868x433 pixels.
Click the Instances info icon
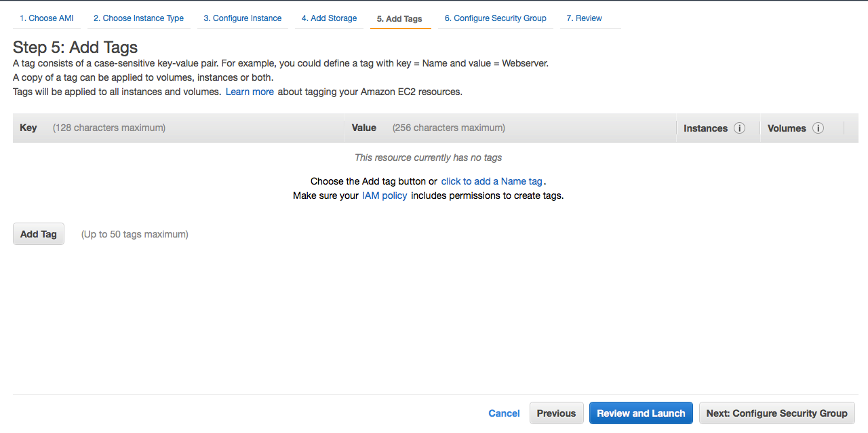pyautogui.click(x=740, y=128)
